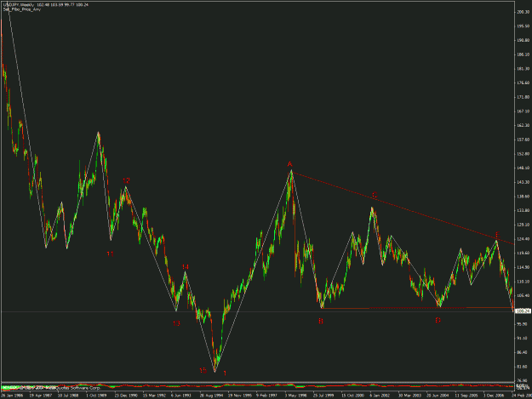Click price axis value 124.40
This screenshot has height=399, width=532.
[523, 239]
